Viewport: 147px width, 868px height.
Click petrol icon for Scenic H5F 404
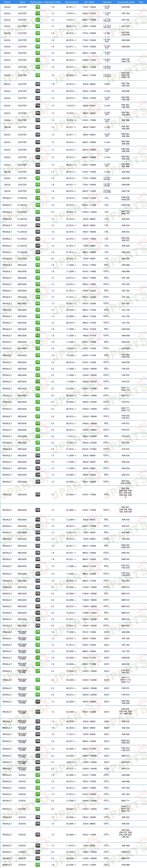[38, 794]
